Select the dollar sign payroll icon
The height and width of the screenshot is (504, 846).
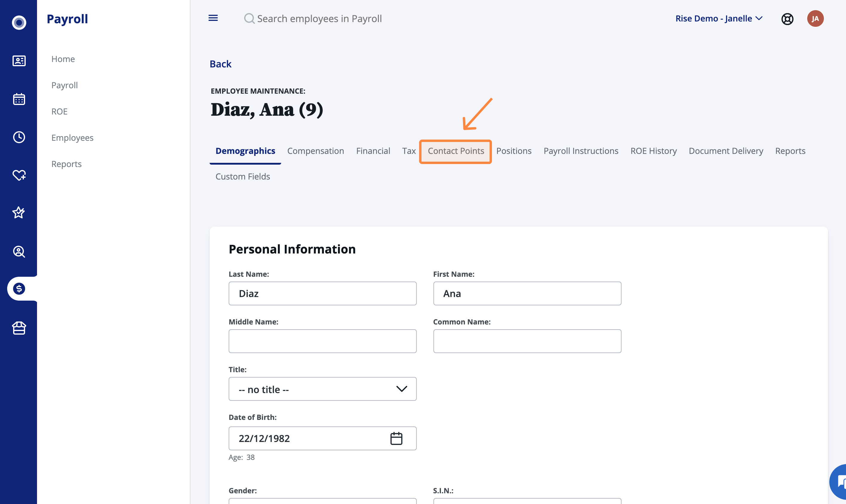click(19, 289)
